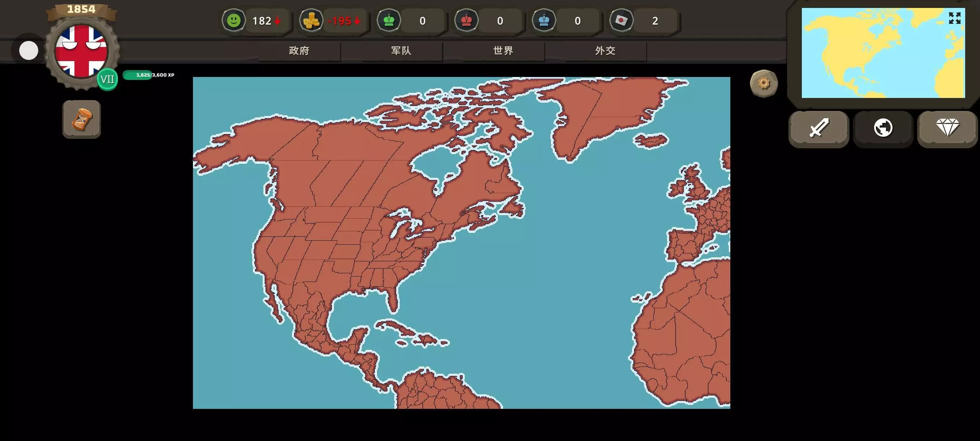Click the level VII green badge
The height and width of the screenshot is (441, 980).
pyautogui.click(x=108, y=79)
